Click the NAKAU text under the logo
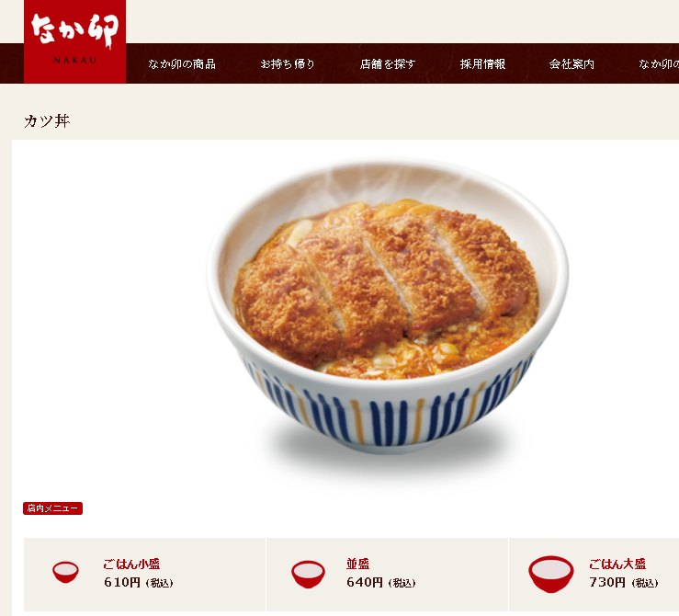 click(x=75, y=60)
